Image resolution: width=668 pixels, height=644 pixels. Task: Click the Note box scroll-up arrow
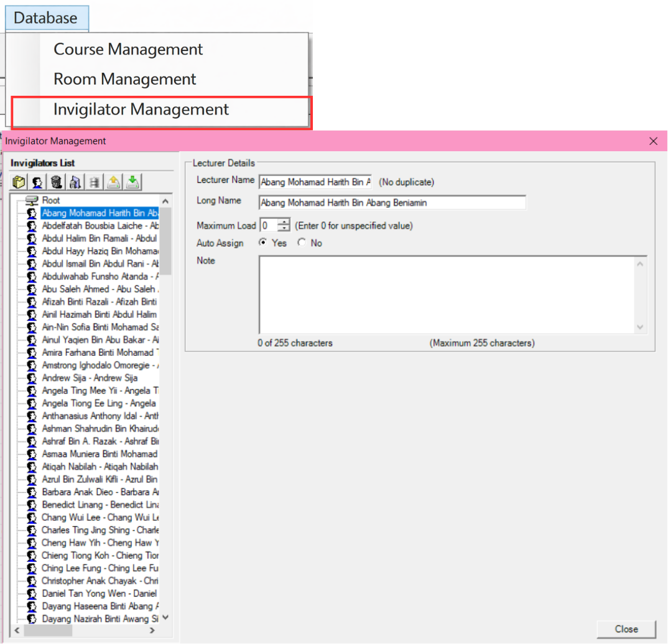coord(640,264)
